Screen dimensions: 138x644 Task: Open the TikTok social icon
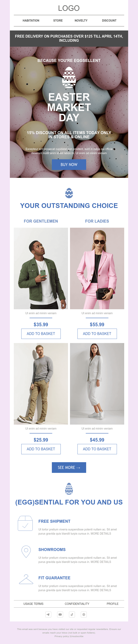click(72, 614)
